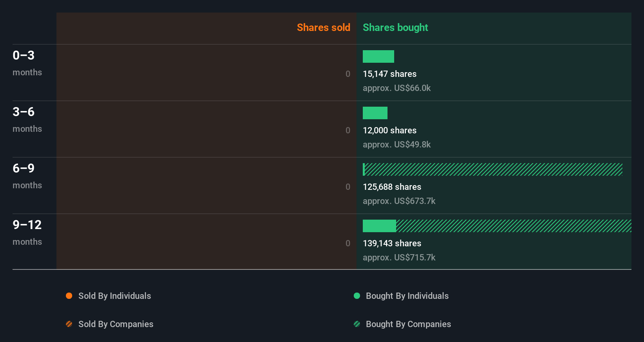Viewport: 644px width, 342px height.
Task: Click the green Bought By Individuals legend dot
Action: coord(357,296)
